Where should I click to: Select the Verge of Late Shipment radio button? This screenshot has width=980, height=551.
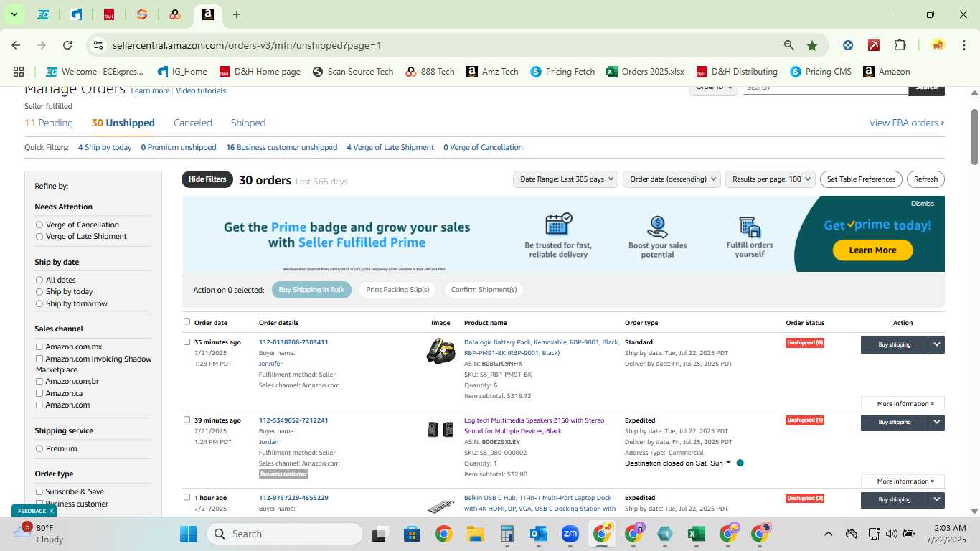coord(39,236)
